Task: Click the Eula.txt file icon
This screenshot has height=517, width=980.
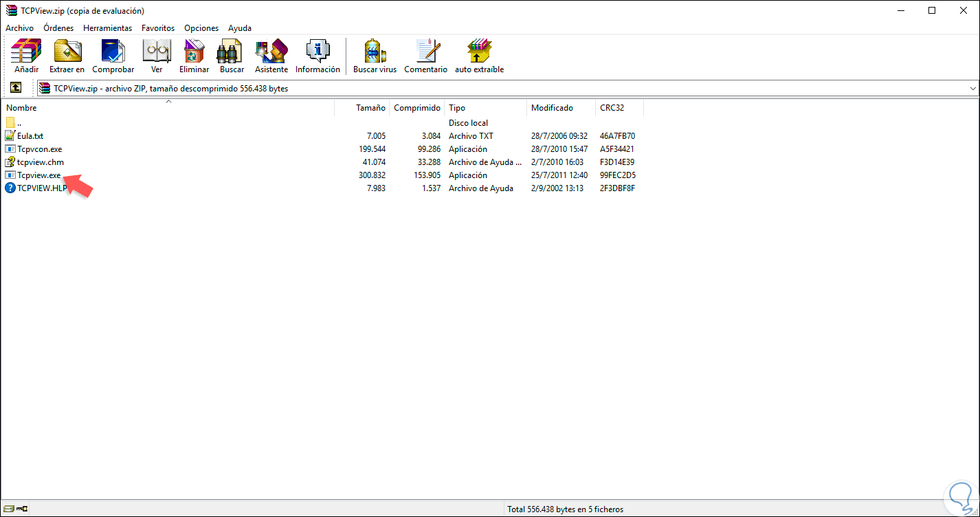Action: click(x=10, y=136)
